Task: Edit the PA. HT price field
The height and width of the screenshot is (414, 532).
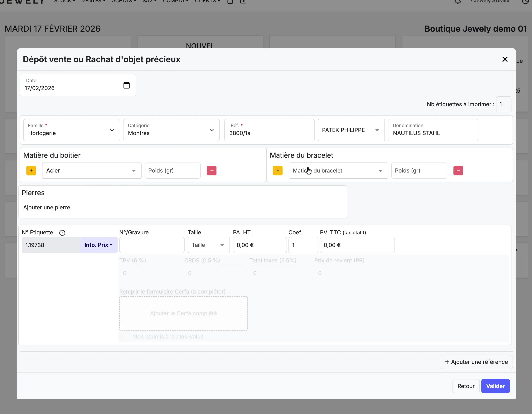Action: tap(260, 245)
